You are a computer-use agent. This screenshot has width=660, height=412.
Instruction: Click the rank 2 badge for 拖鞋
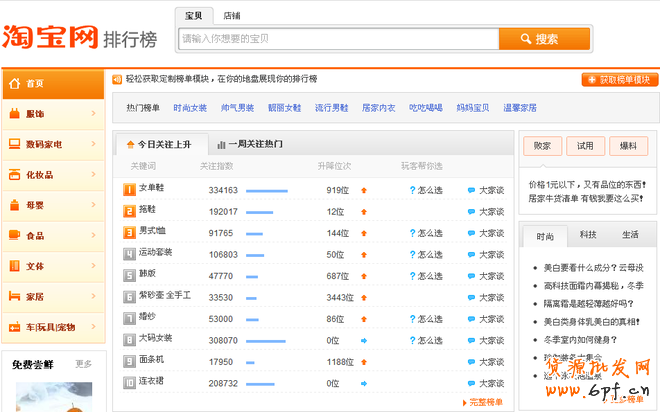(129, 211)
